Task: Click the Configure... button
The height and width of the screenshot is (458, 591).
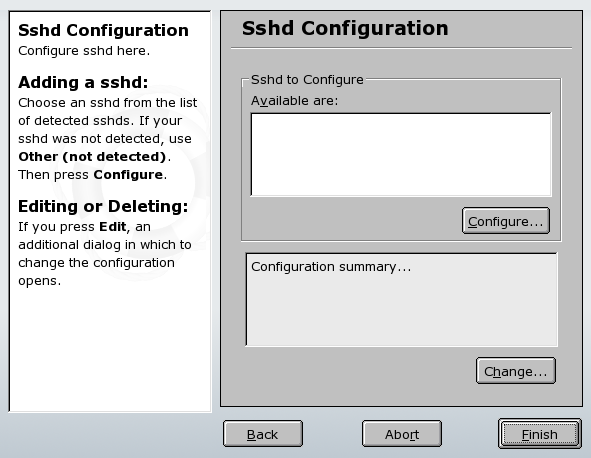Action: (506, 221)
